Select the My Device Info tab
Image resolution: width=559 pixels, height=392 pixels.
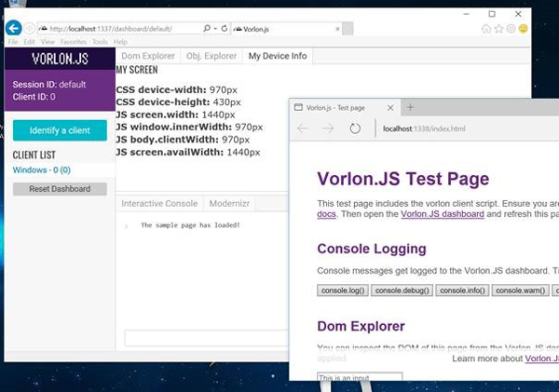(x=278, y=56)
